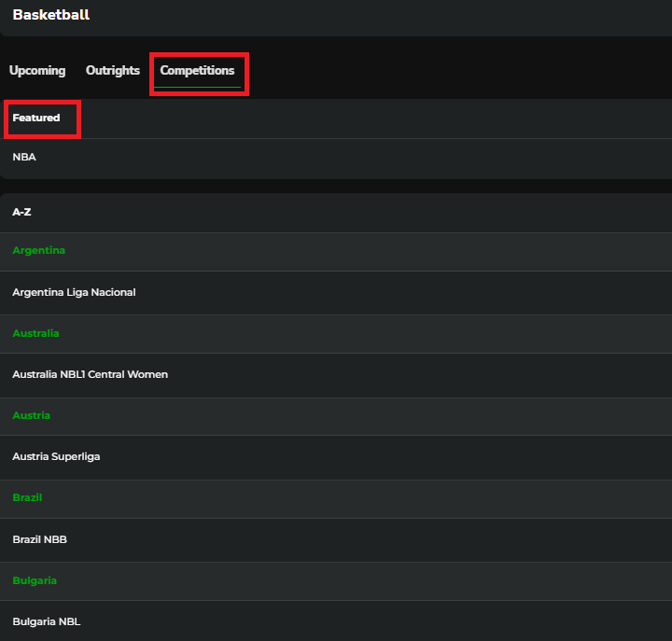
Task: Click the Basketball page title
Action: [51, 15]
